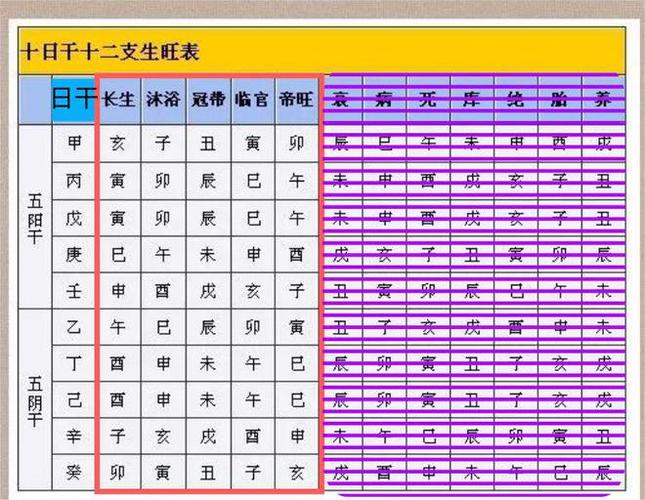645x500 pixels.
Task: Click 午 in 戊 row 帝旺 column
Action: click(x=296, y=218)
